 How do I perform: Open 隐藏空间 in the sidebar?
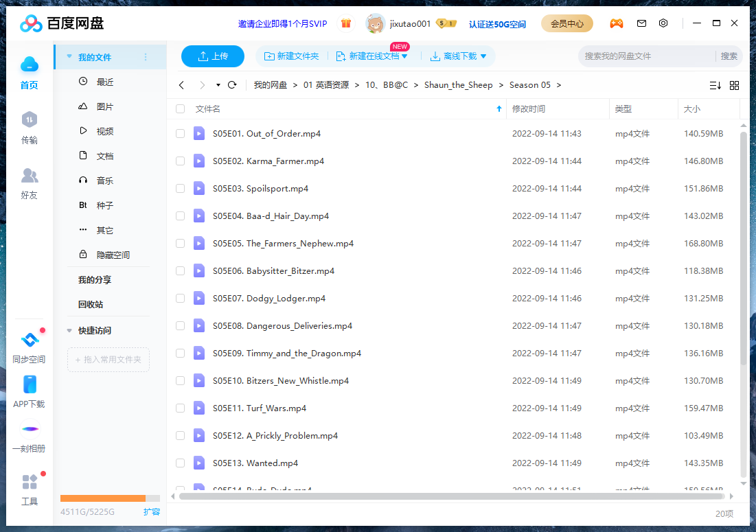pyautogui.click(x=110, y=255)
